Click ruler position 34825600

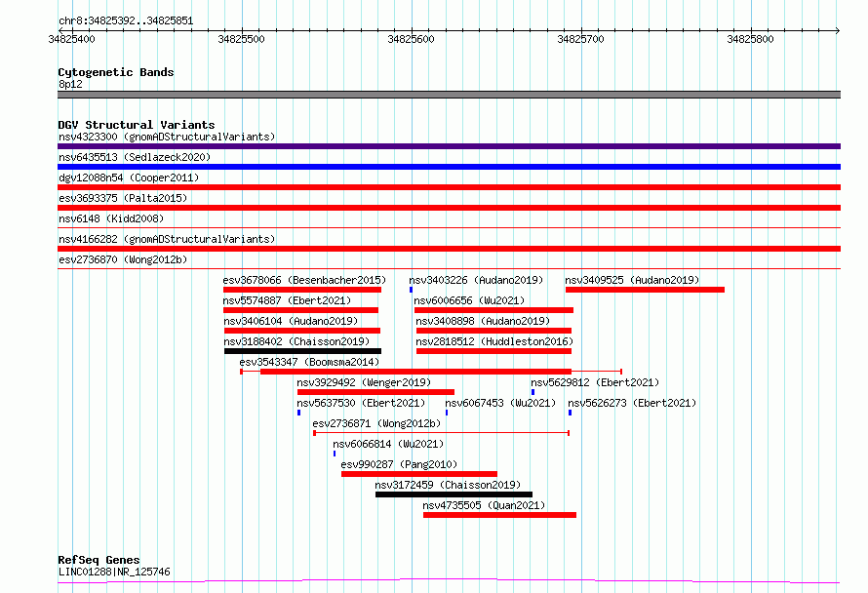(x=411, y=39)
